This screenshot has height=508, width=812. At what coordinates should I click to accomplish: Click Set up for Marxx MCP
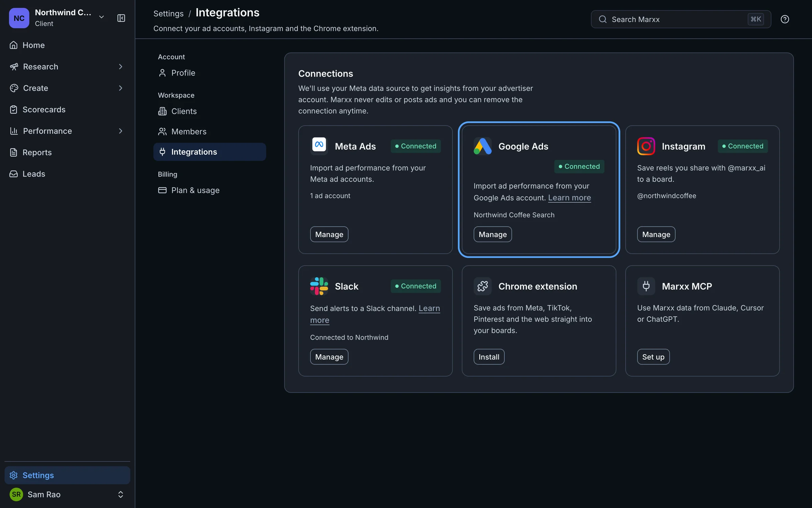[653, 357]
